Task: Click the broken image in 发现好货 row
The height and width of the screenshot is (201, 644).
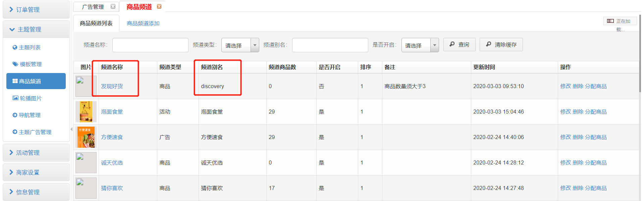Action: click(x=86, y=86)
